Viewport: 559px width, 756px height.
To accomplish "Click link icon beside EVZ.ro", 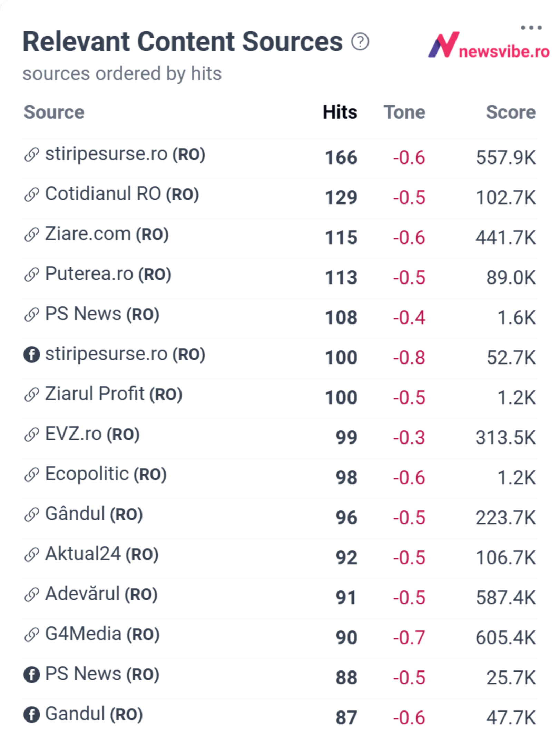I will coord(31,434).
